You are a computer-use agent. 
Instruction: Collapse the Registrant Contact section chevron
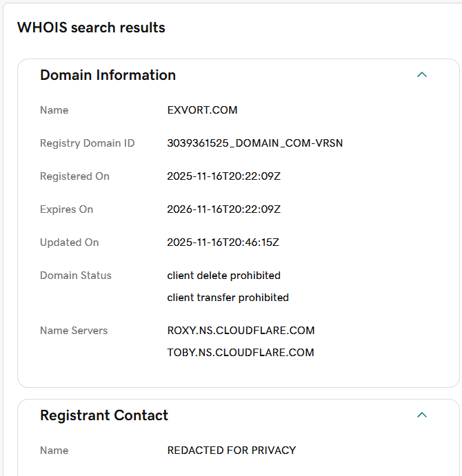[422, 415]
